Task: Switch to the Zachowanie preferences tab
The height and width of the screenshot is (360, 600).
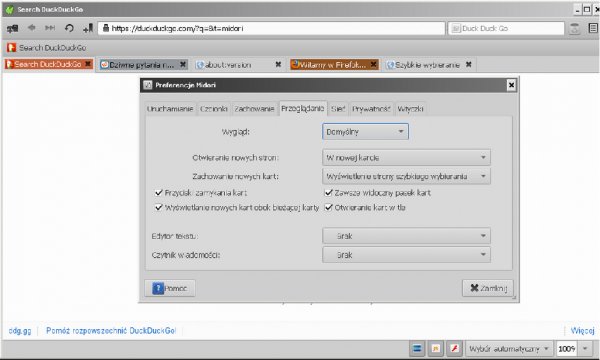Action: 254,109
